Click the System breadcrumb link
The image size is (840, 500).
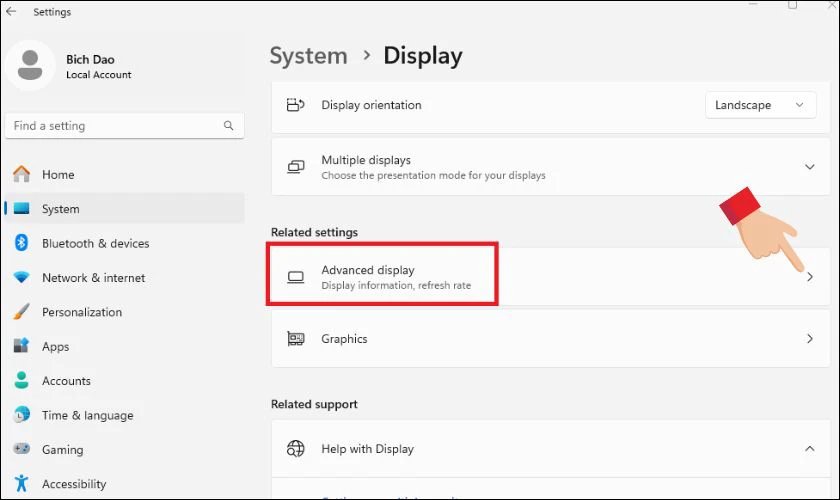point(310,56)
